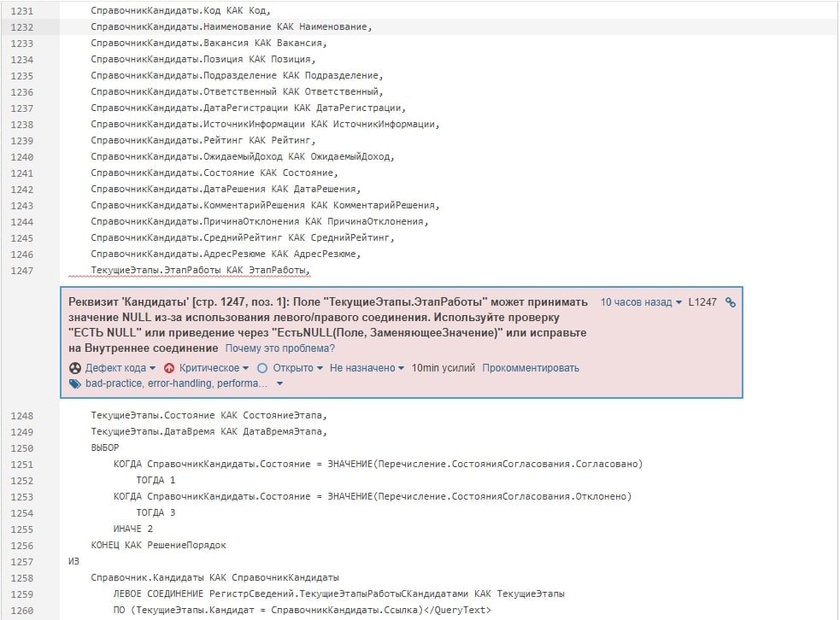The width and height of the screenshot is (840, 620).
Task: Click КОГДА line with СостоянияСогласования.Согласовано
Action: 378,465
